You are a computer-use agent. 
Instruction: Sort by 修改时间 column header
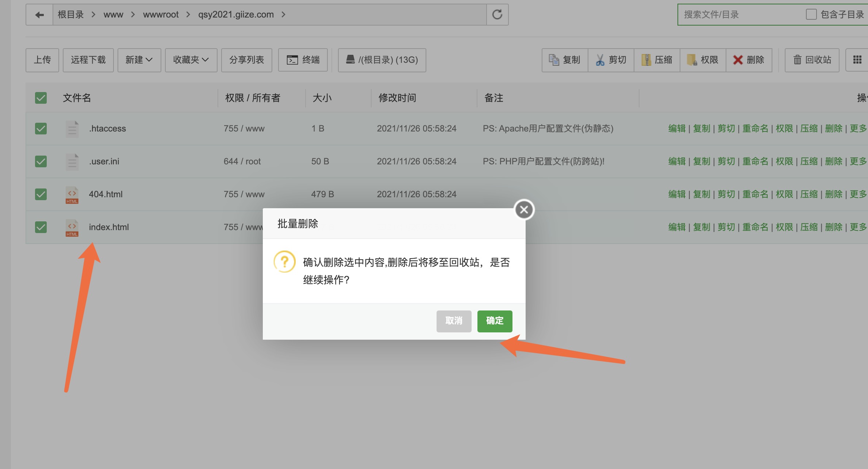[397, 98]
